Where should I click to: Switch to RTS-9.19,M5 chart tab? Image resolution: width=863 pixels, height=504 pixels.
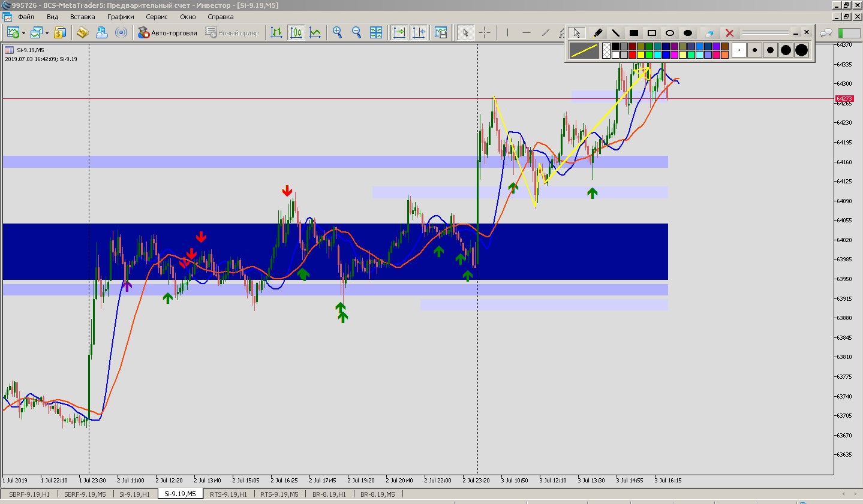[279, 494]
